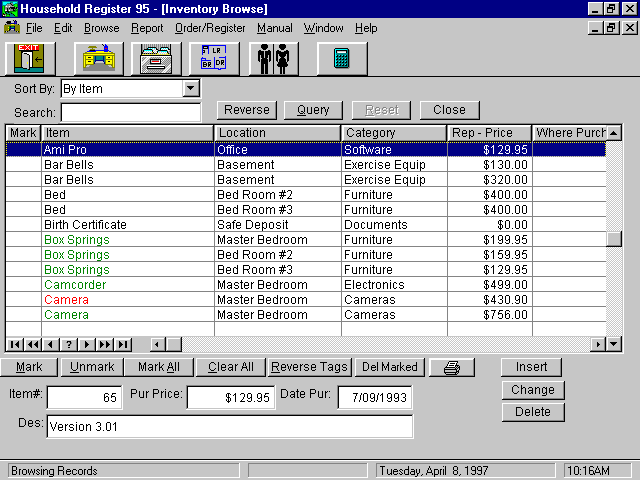Jump to first record navigation button
The image size is (640, 480).
coord(14,344)
